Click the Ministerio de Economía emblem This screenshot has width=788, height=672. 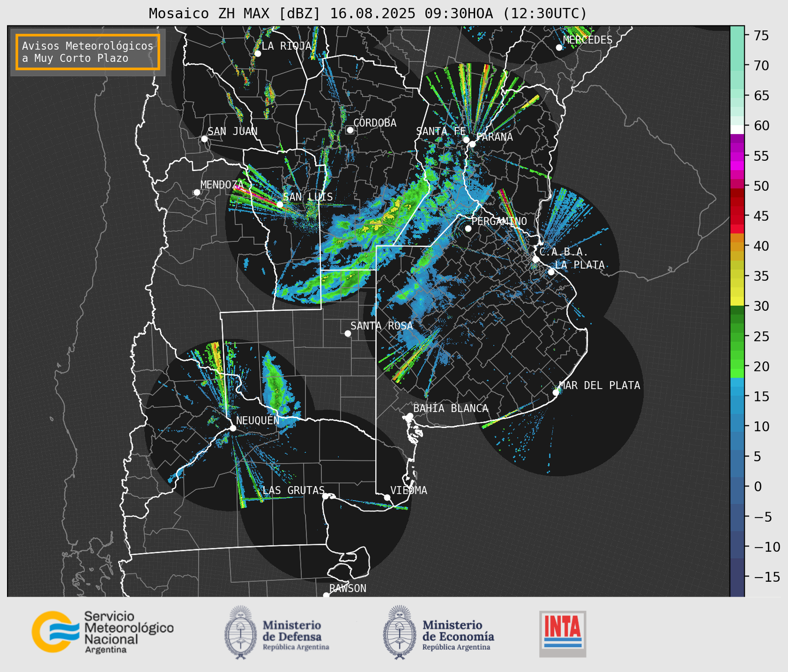tap(400, 632)
